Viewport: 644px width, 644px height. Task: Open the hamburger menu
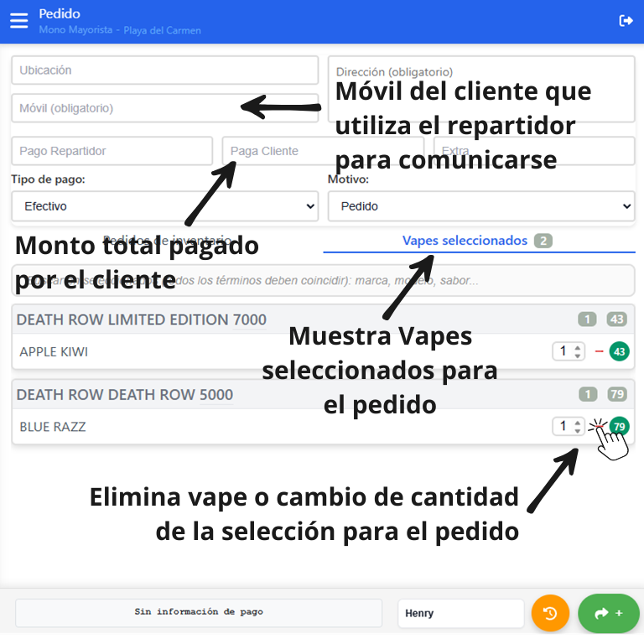click(x=18, y=20)
